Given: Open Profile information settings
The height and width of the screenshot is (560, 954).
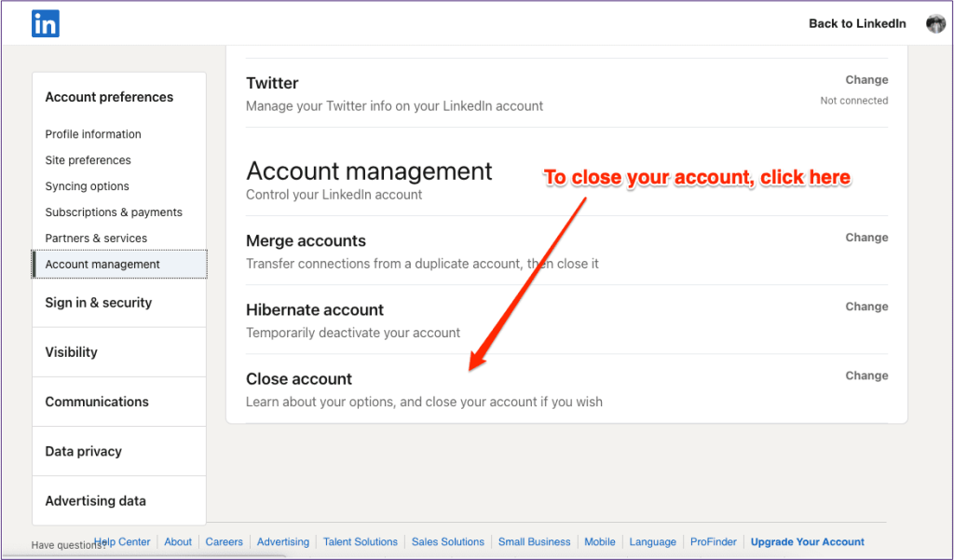Looking at the screenshot, I should click(93, 134).
